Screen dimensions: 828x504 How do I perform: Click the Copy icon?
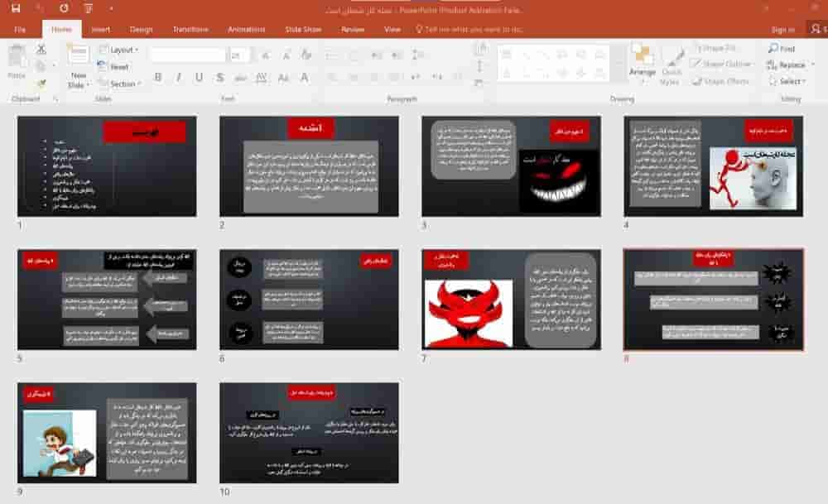pyautogui.click(x=41, y=66)
